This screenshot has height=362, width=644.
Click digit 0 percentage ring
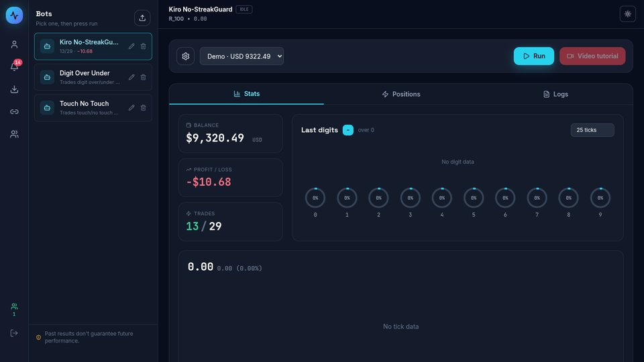[315, 198]
